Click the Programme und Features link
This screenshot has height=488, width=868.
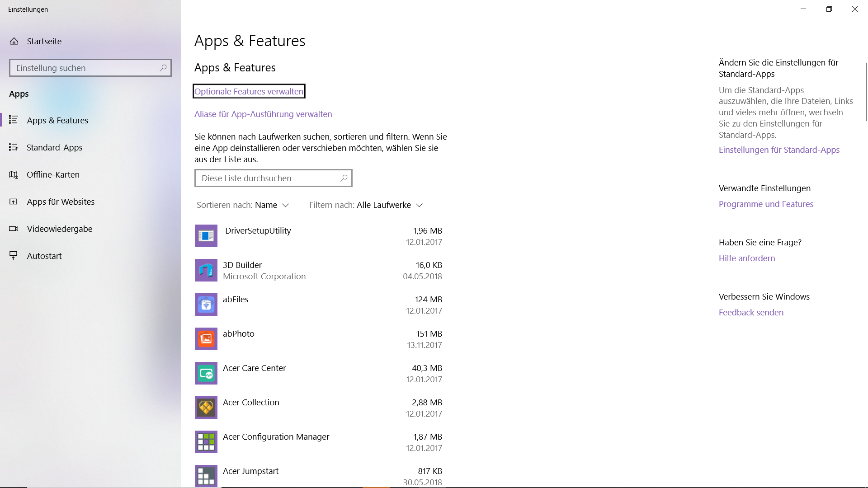(x=765, y=204)
